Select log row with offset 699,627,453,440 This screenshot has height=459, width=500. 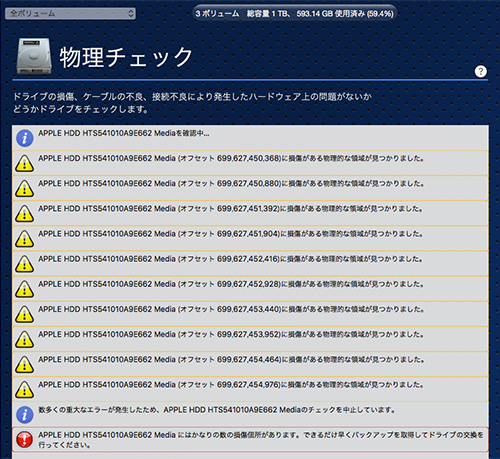click(250, 314)
